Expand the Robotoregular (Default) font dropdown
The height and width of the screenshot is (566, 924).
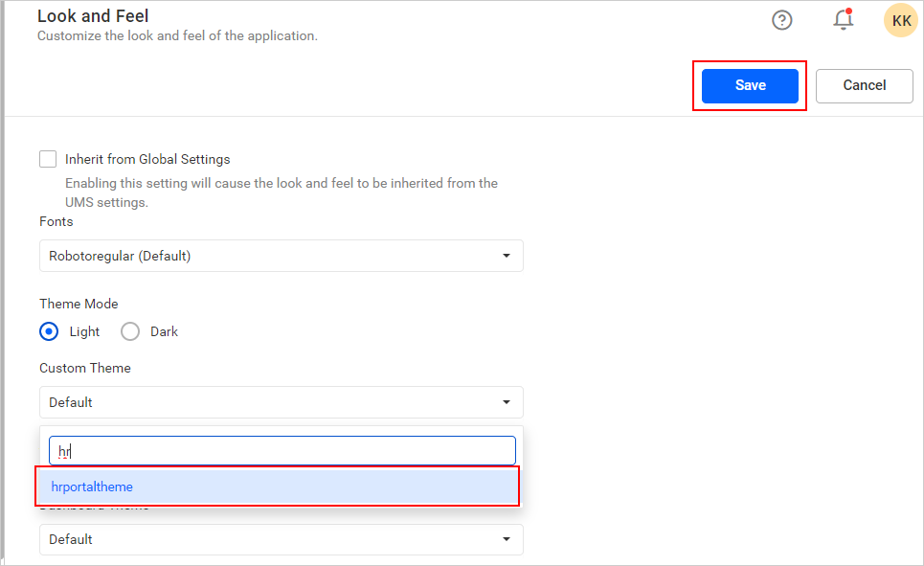281,256
